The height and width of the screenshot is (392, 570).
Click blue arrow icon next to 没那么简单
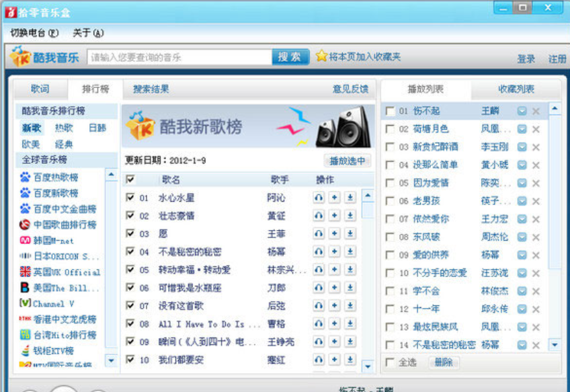522,165
